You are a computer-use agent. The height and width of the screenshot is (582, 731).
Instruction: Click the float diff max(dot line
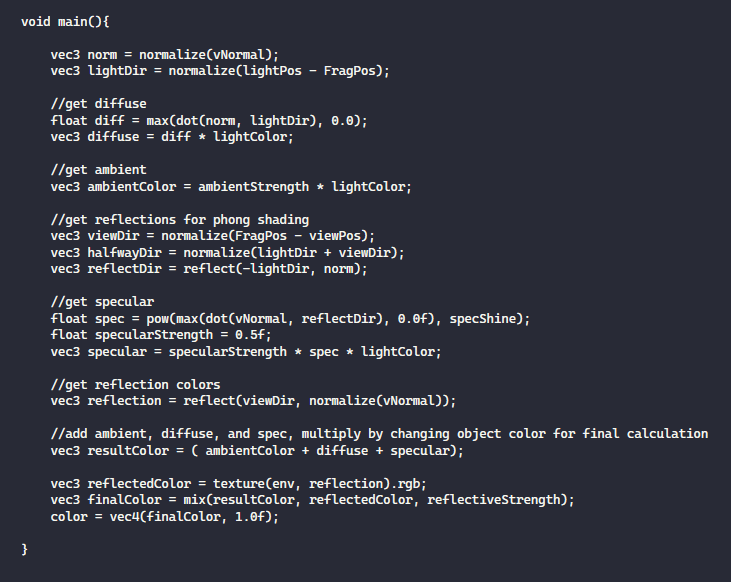coord(209,120)
